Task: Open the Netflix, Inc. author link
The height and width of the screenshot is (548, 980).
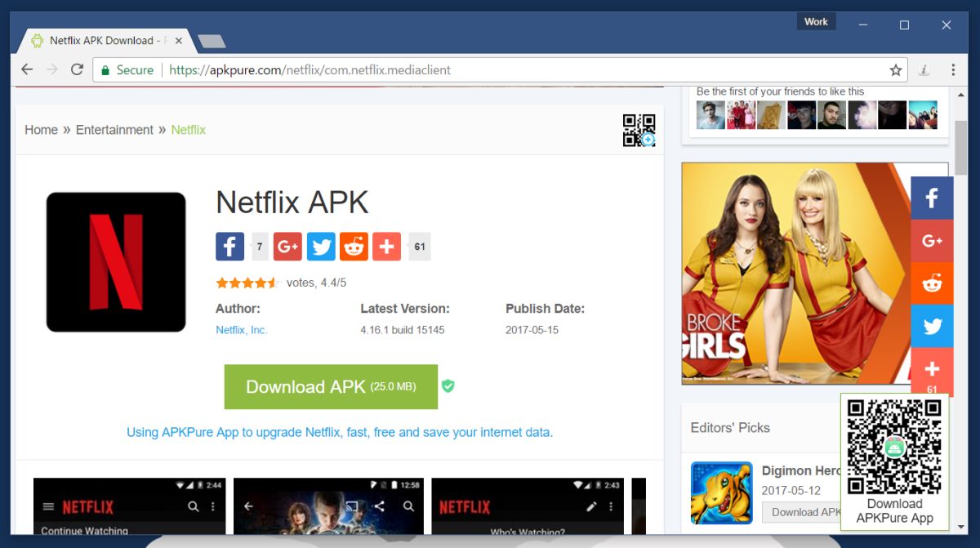Action: 242,330
